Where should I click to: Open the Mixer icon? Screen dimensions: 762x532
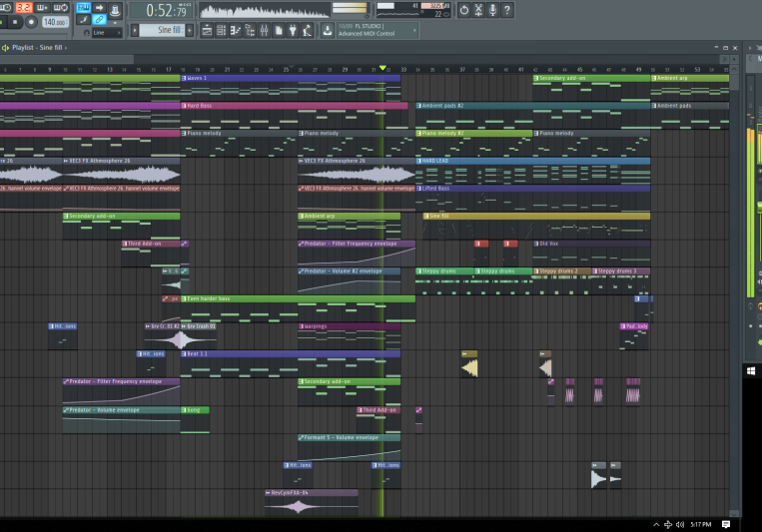coord(264,31)
